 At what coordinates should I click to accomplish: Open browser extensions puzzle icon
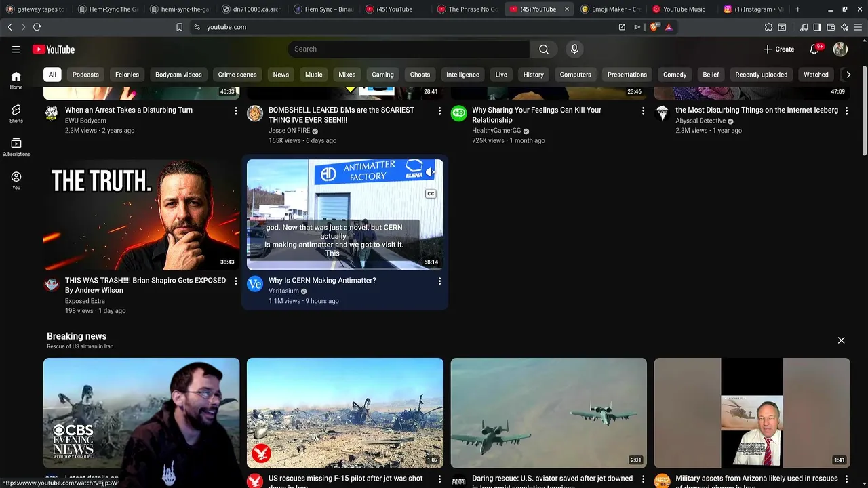point(768,27)
